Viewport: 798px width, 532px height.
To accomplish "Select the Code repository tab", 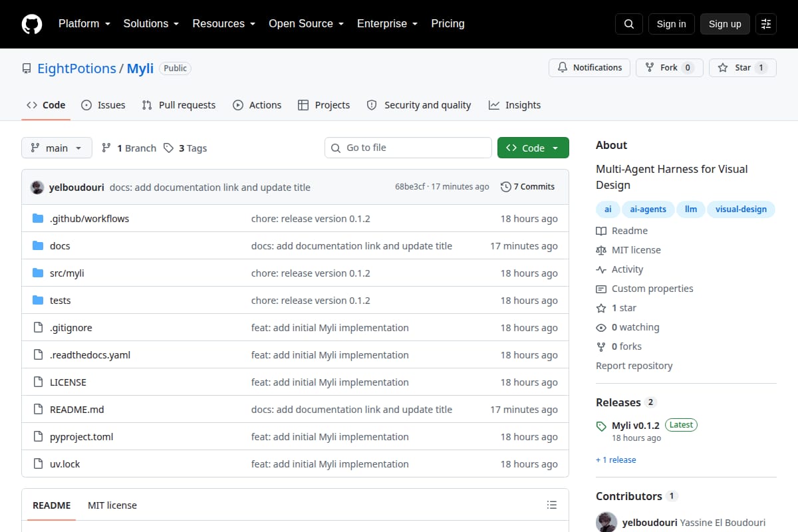I will tap(46, 105).
